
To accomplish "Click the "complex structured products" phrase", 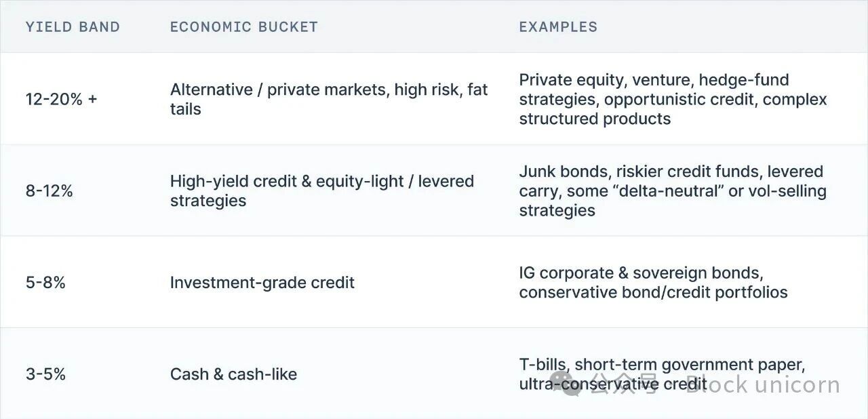I will pos(671,109).
